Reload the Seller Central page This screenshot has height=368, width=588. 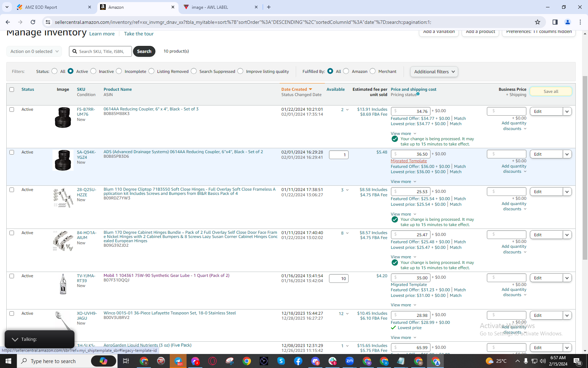click(33, 22)
